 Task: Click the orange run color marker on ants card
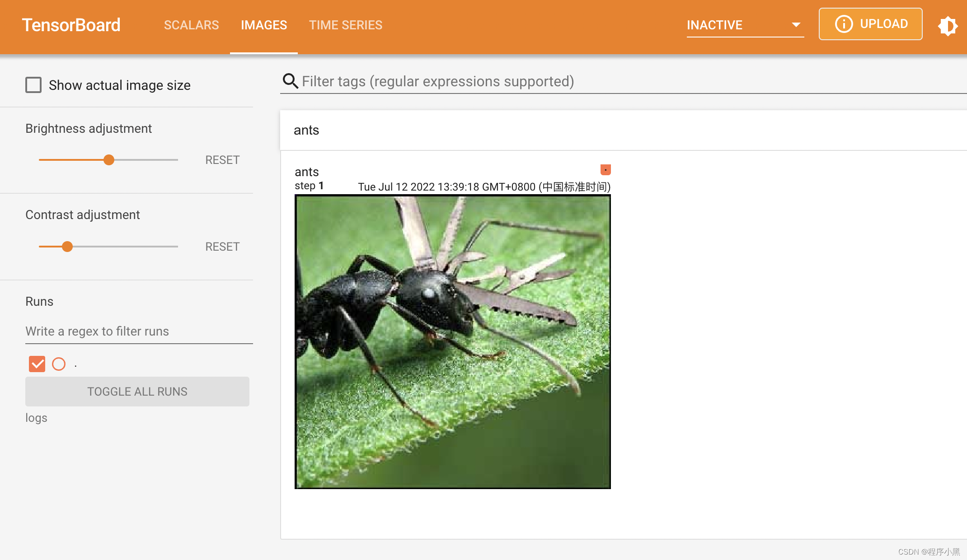pyautogui.click(x=606, y=169)
